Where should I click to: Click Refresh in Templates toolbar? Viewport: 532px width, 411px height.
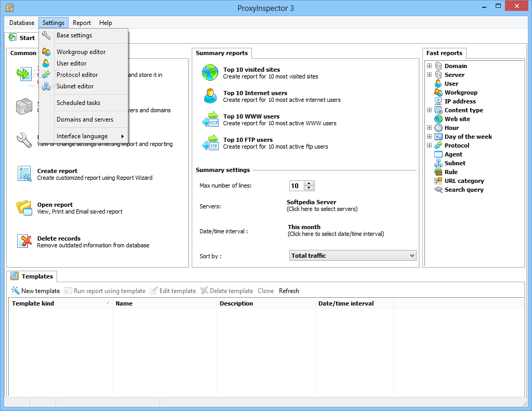(x=289, y=291)
